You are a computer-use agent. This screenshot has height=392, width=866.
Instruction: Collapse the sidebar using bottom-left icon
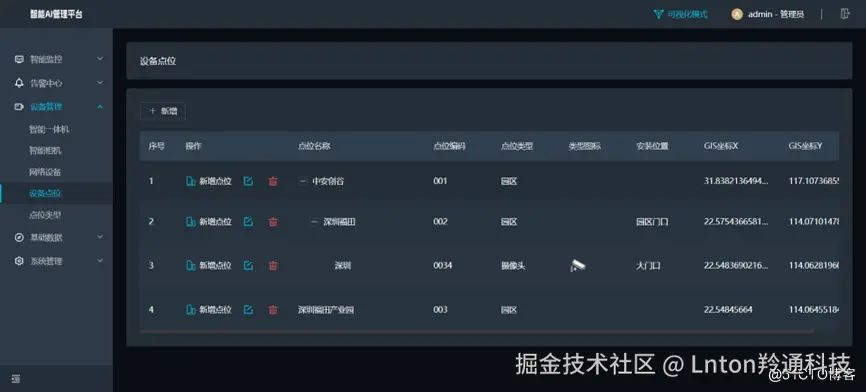click(x=16, y=379)
